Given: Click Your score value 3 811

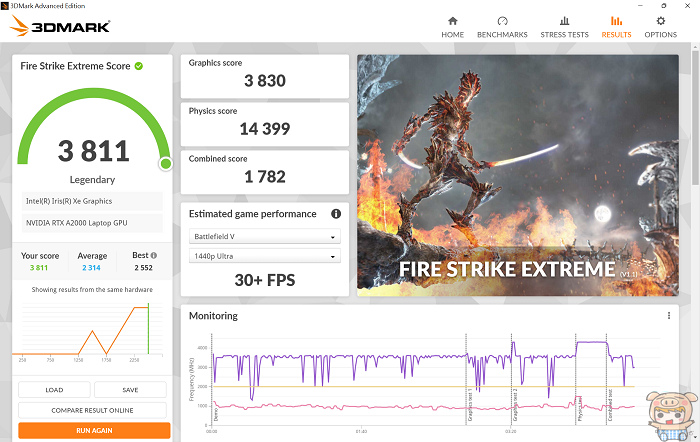Looking at the screenshot, I should click(x=39, y=268).
